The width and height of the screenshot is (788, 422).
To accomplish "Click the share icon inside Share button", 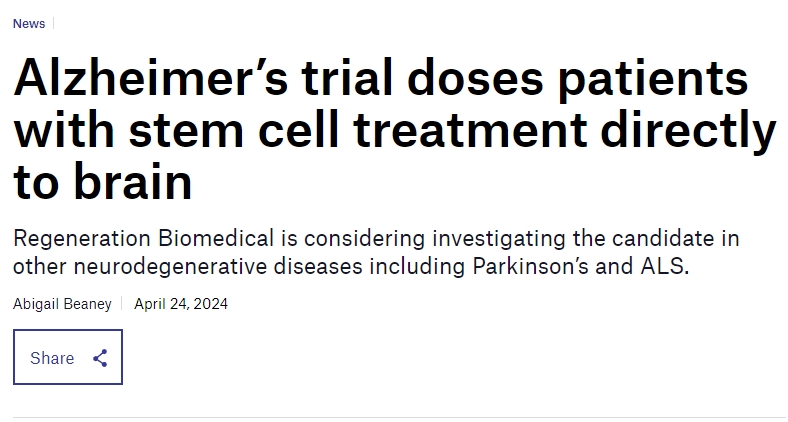I will coord(100,358).
